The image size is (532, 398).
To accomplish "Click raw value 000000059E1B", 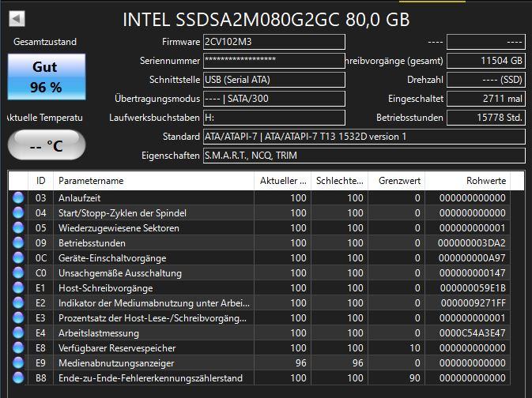I will pos(473,287).
